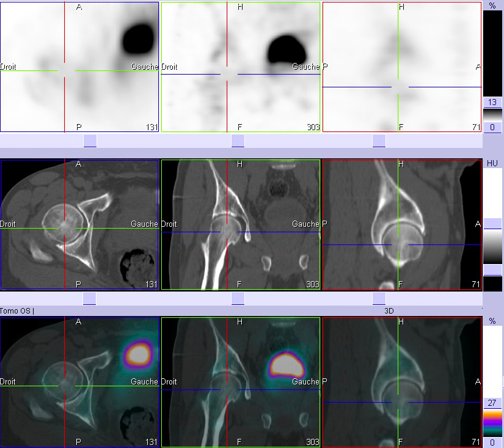Select the sagittal CT view of hip

(x=402, y=224)
